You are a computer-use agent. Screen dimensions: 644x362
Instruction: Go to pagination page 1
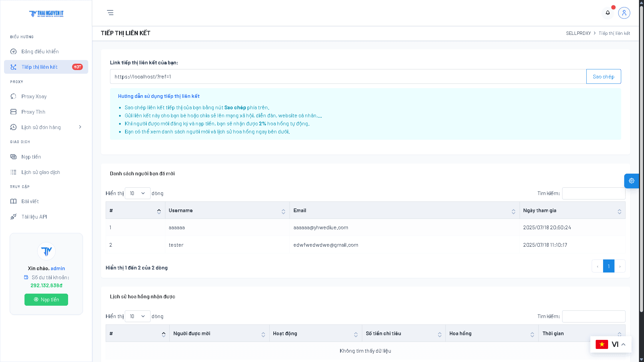[608, 266]
